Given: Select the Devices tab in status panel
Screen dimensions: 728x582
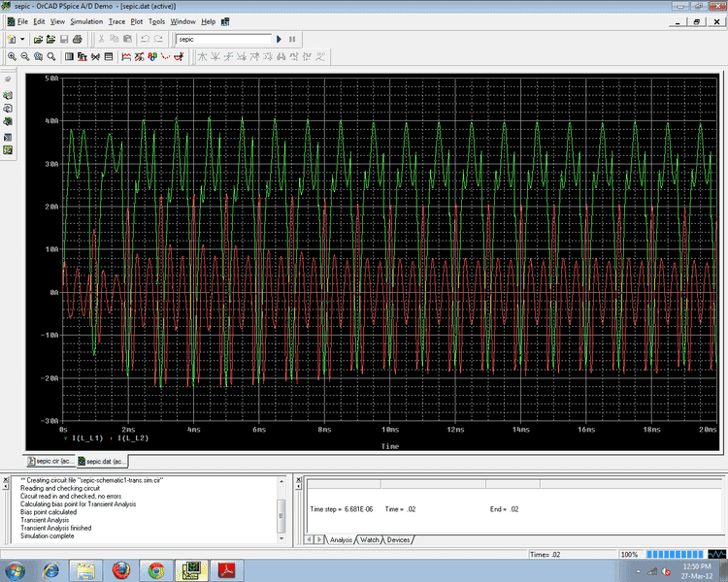Looking at the screenshot, I should pos(398,539).
